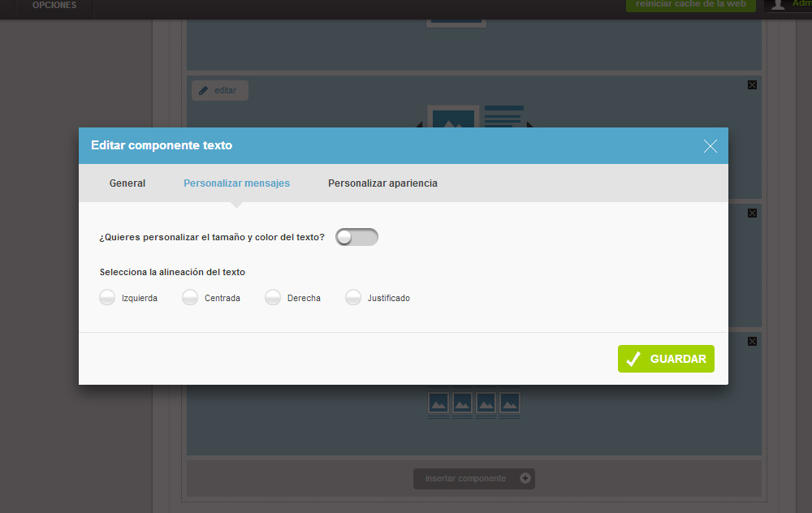
Task: Click reiniciar cache de la web button
Action: point(690,5)
